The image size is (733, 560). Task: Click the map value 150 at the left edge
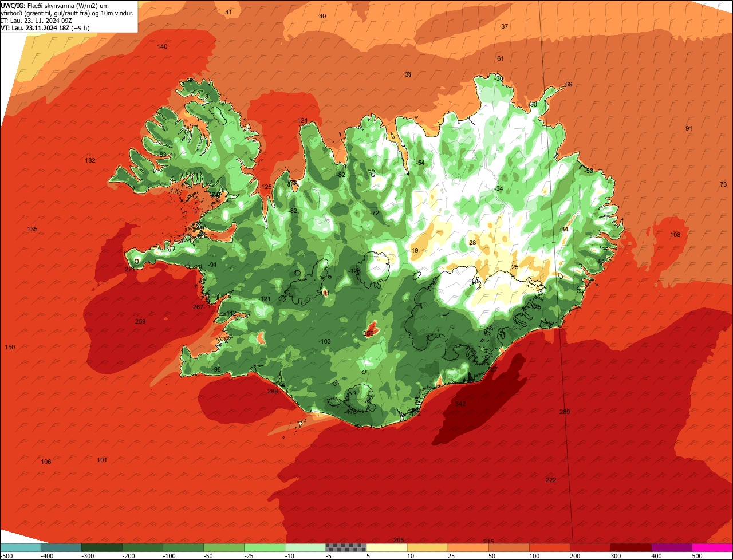[x=10, y=347]
